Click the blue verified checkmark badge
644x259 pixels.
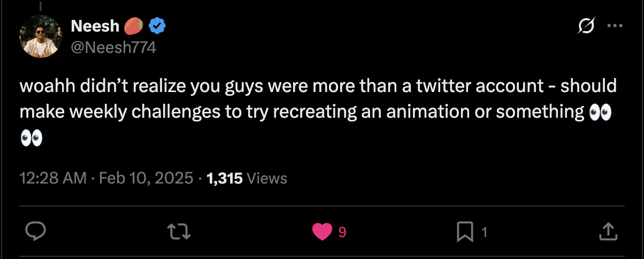pyautogui.click(x=156, y=26)
